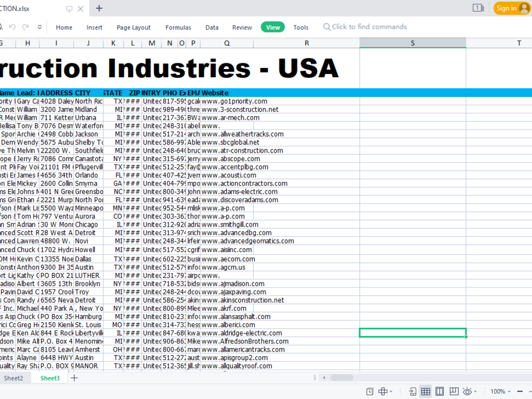Click the custom page layout view icon
This screenshot has height=399, width=532.
tap(454, 392)
